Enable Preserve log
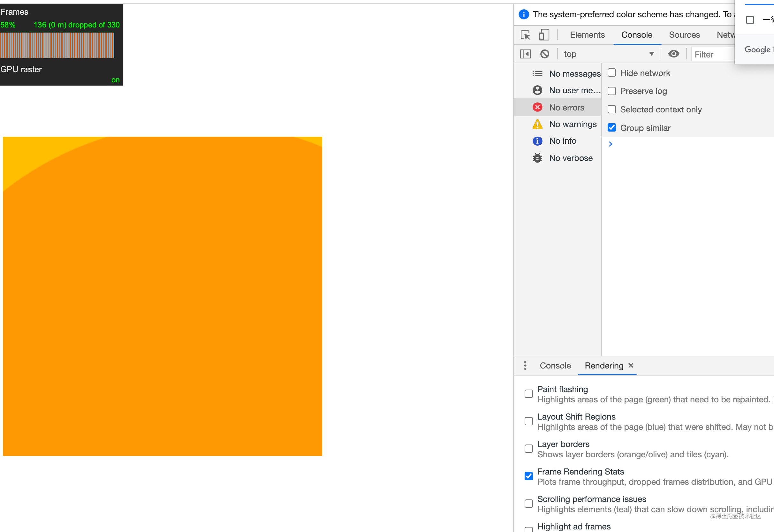 pos(612,91)
